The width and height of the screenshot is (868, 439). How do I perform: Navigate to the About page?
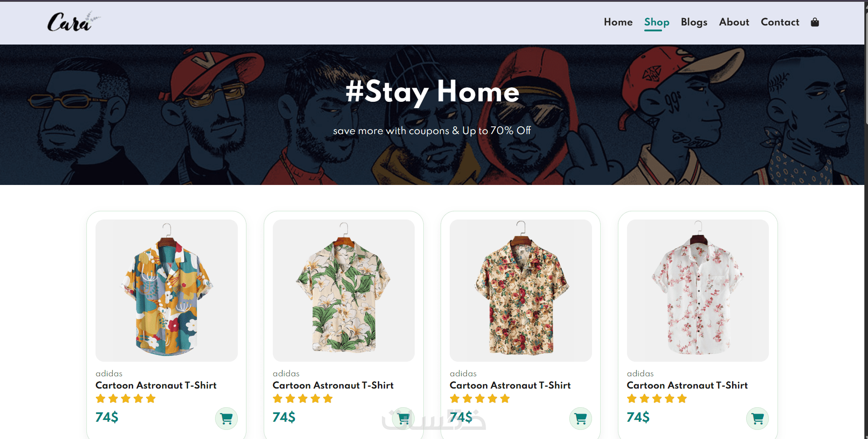click(x=734, y=22)
